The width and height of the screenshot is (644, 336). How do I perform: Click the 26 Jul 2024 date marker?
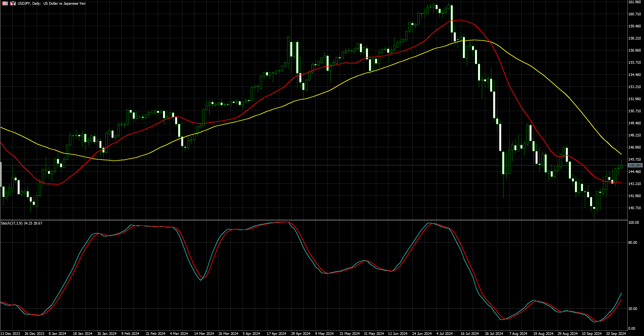tap(494, 334)
